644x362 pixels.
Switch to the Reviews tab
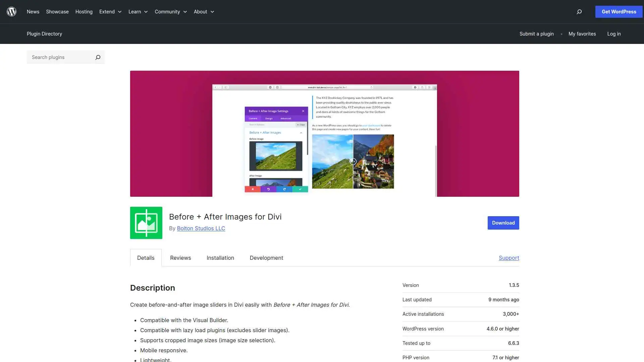pos(180,258)
